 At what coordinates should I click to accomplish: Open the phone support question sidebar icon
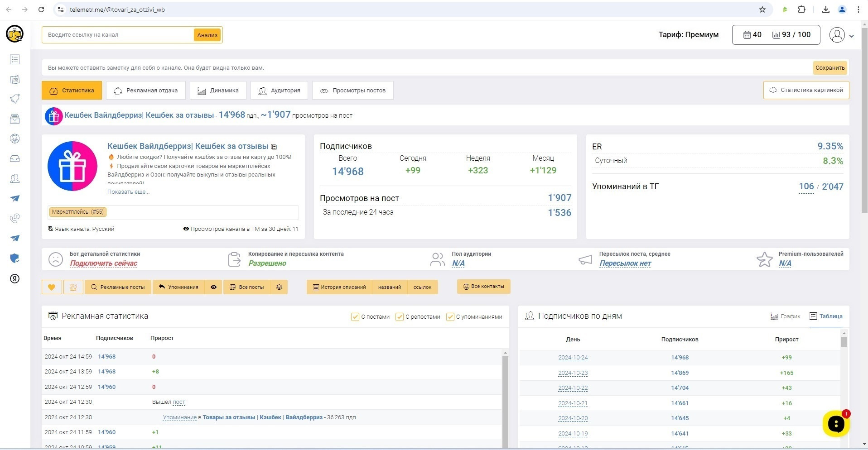point(14,218)
